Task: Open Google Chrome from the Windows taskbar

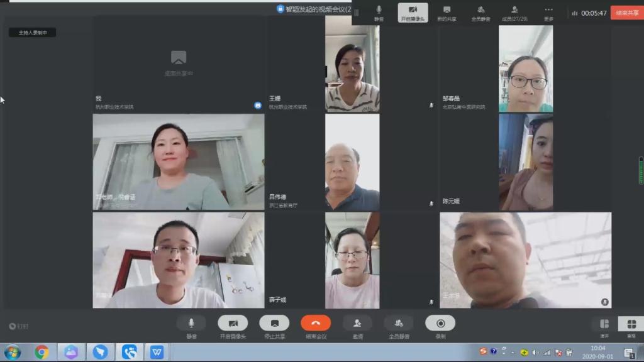Action: (42, 352)
